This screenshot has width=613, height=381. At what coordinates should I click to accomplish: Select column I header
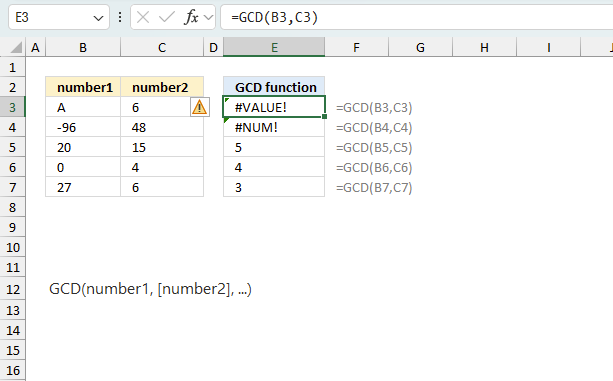click(548, 48)
